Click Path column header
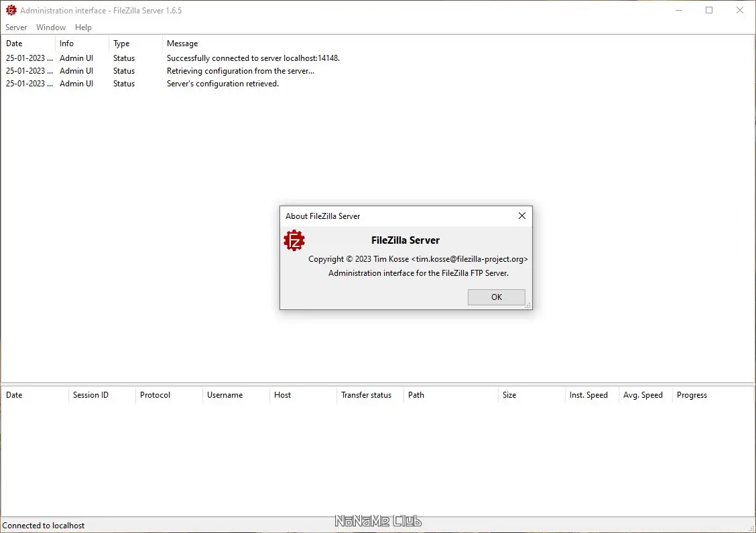The image size is (756, 533). coord(451,395)
